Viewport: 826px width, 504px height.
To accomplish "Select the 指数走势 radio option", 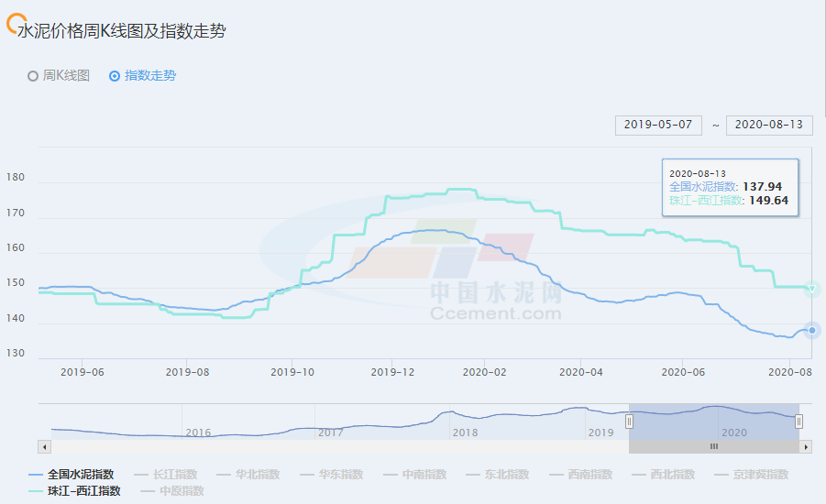I will (142, 76).
